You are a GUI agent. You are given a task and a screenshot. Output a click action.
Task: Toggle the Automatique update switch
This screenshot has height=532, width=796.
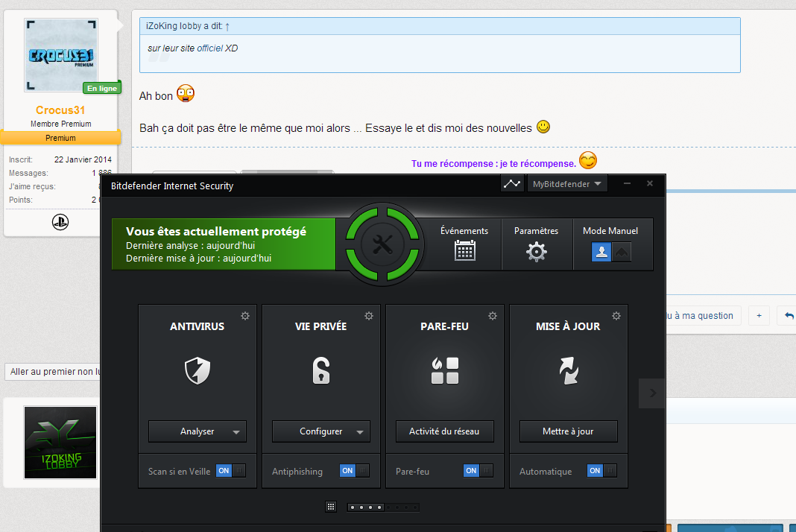point(602,471)
